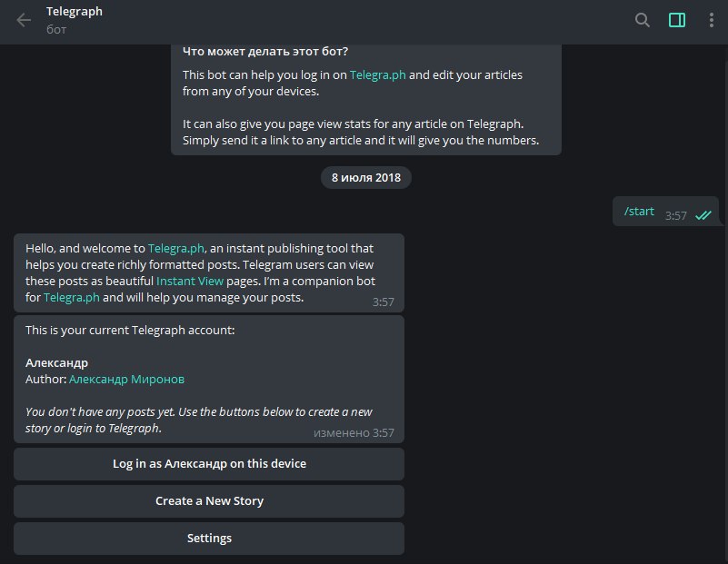Open the three-dot options menu
The image size is (728, 564).
[x=712, y=20]
